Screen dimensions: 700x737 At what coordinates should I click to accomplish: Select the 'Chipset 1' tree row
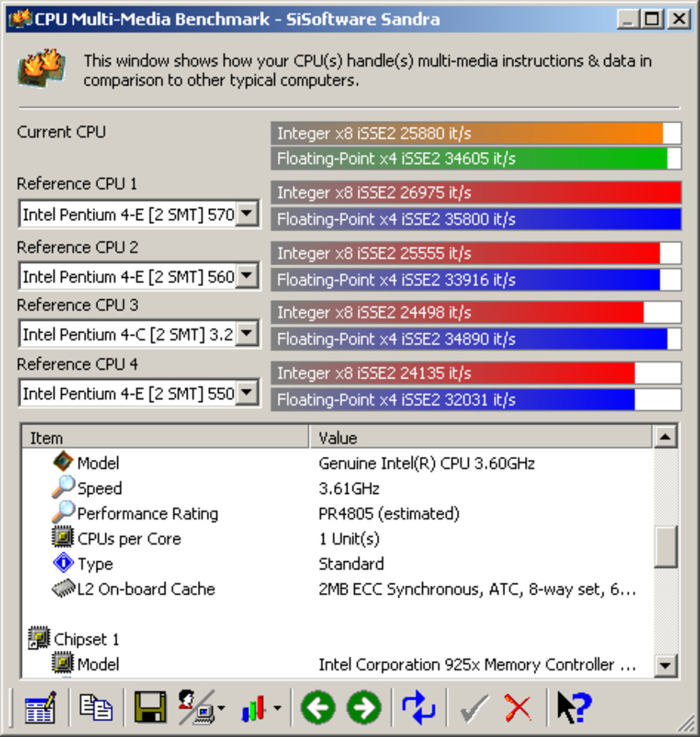[x=86, y=639]
